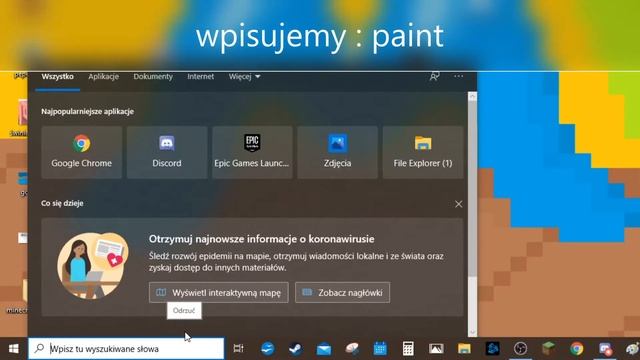The height and width of the screenshot is (360, 640).
Task: Open Google Chrome from top apps
Action: pyautogui.click(x=82, y=152)
